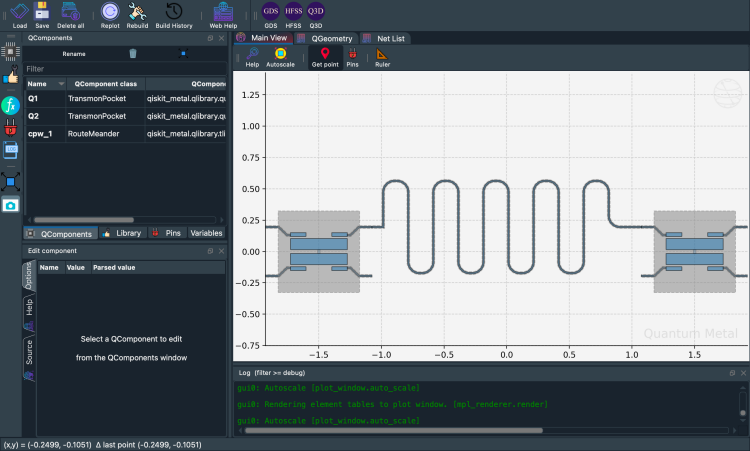The width and height of the screenshot is (750, 451).
Task: Select the Source vertical tab
Action: (x=29, y=359)
